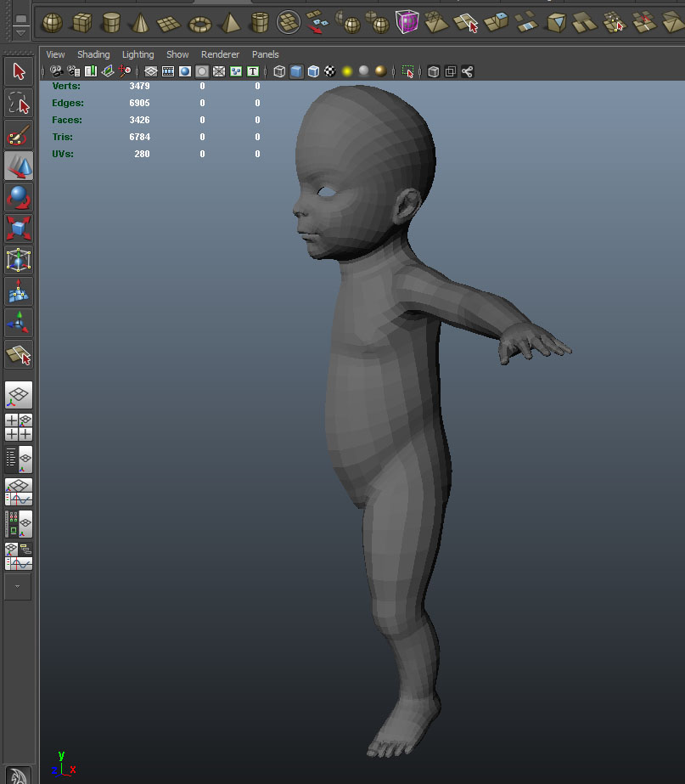Toggle X-ray display mode
685x784 pixels.
pos(433,71)
